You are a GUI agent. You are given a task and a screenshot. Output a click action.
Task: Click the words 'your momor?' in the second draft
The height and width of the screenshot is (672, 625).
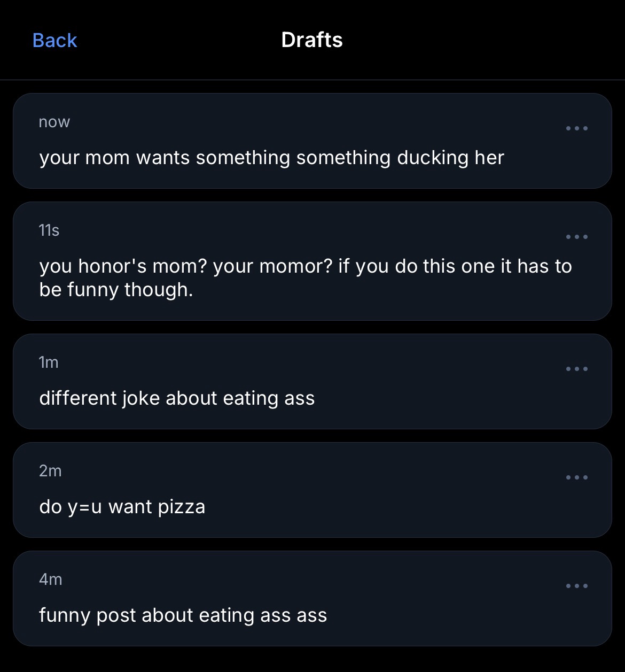(x=272, y=266)
